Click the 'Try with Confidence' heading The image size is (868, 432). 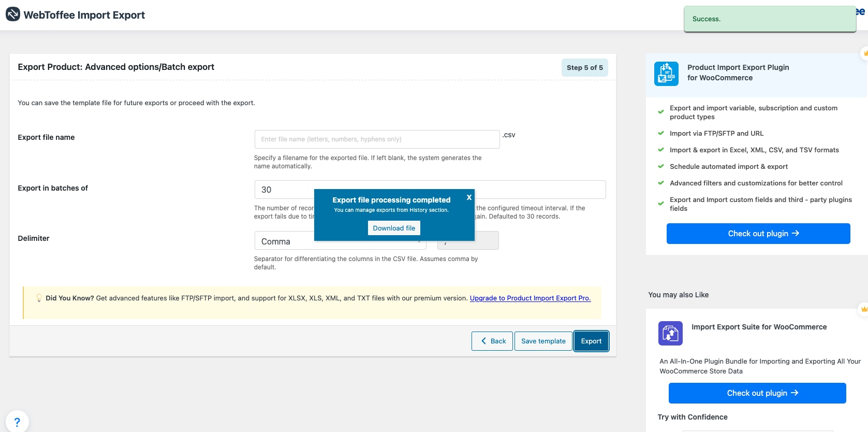pos(693,417)
